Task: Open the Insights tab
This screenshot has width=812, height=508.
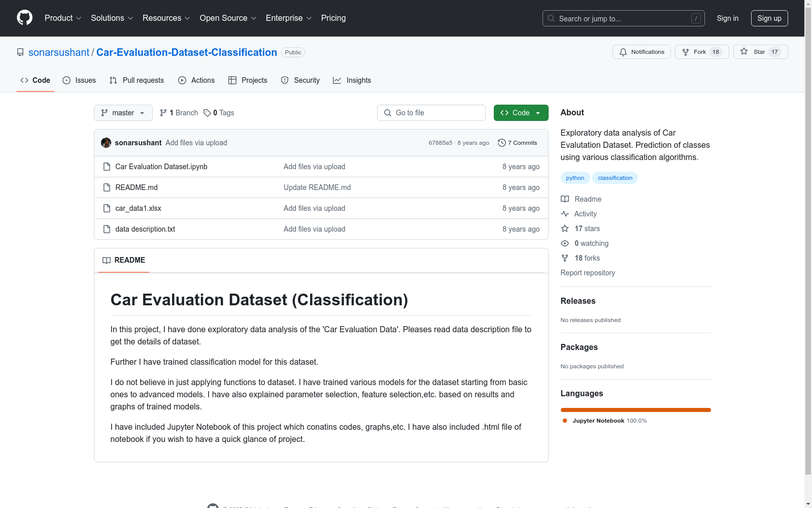Action: tap(352, 80)
